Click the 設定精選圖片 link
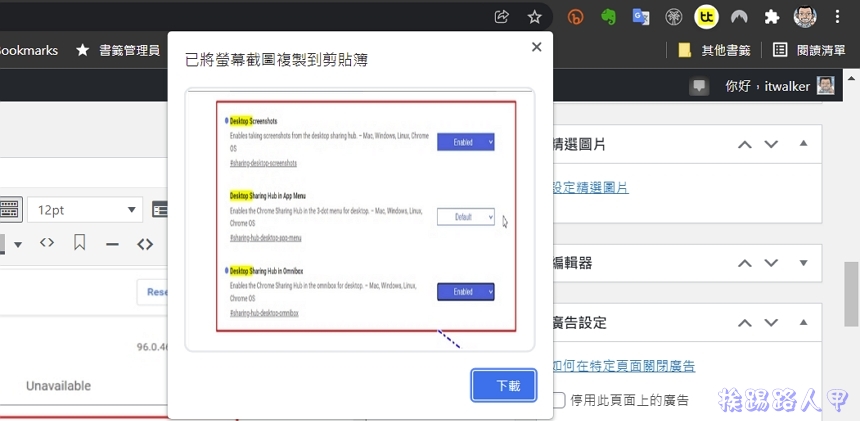Viewport: 860px width, 421px height. point(590,187)
